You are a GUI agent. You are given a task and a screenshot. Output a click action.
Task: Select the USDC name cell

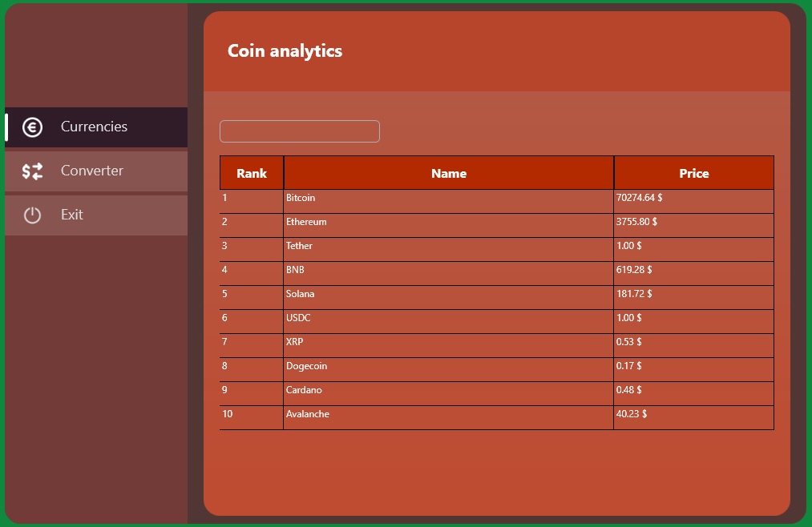coord(448,322)
